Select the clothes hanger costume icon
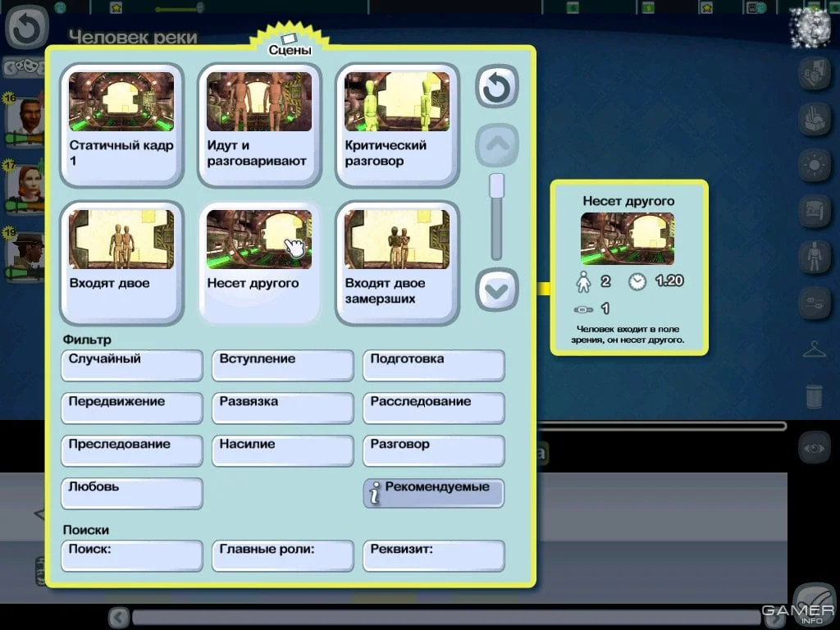The width and height of the screenshot is (840, 630). tap(814, 351)
